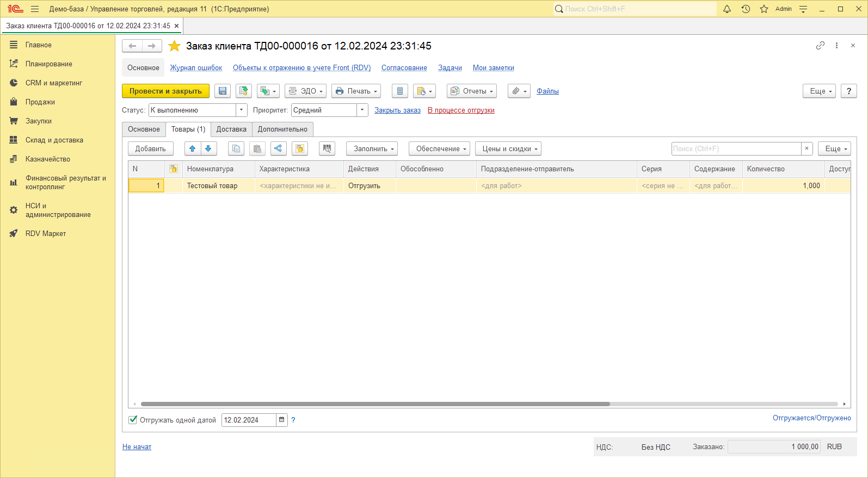Open the create-based-on dropdown

[x=268, y=91]
